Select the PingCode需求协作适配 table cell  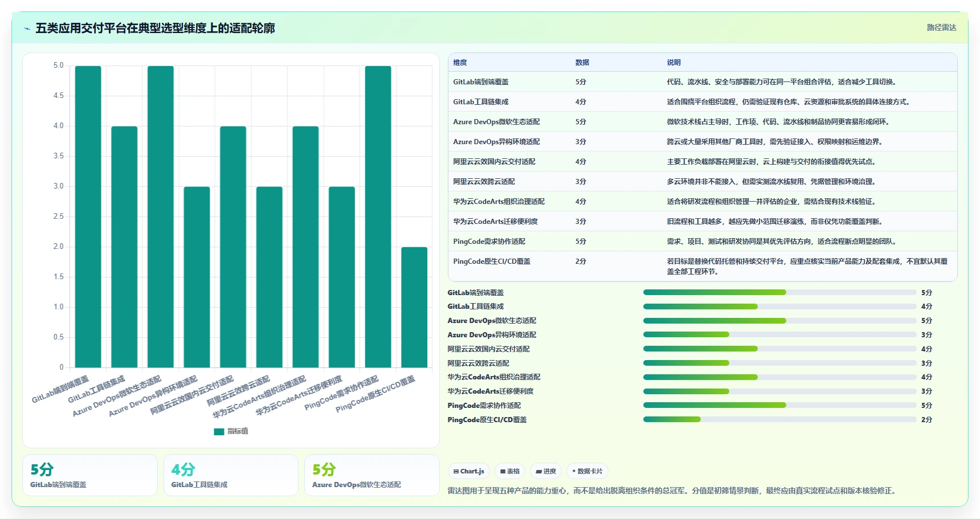coord(489,242)
